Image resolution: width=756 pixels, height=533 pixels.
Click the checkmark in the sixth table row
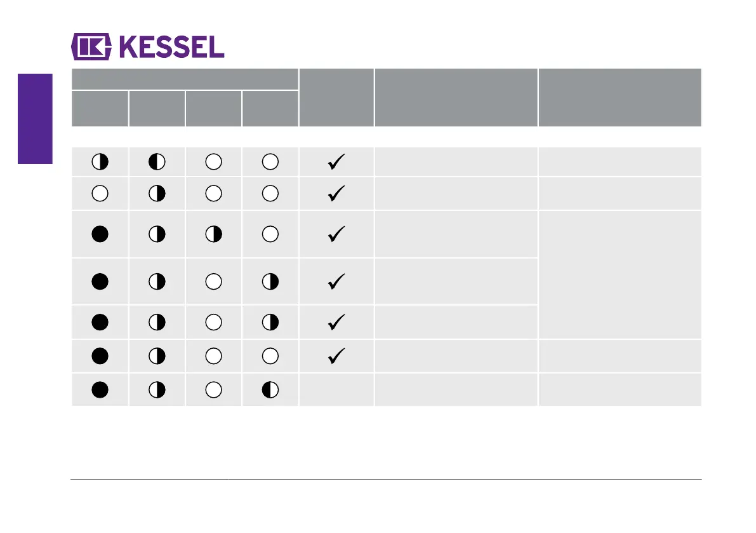336,356
